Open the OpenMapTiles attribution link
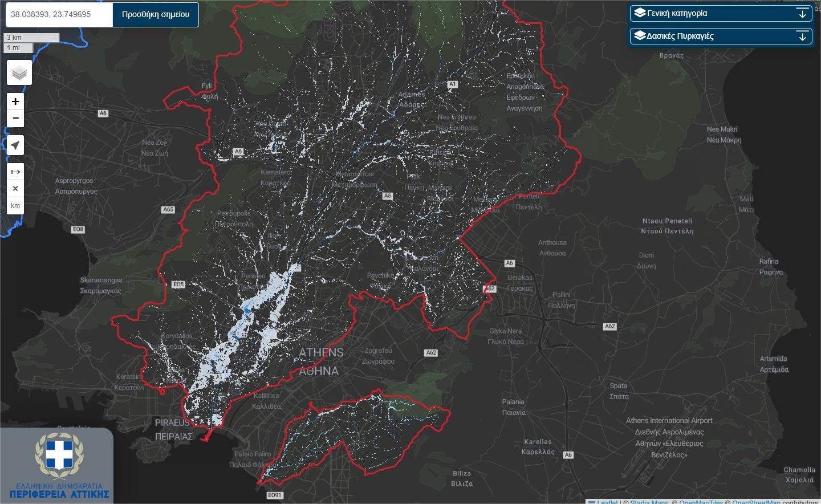This screenshot has width=821, height=504. point(701,502)
